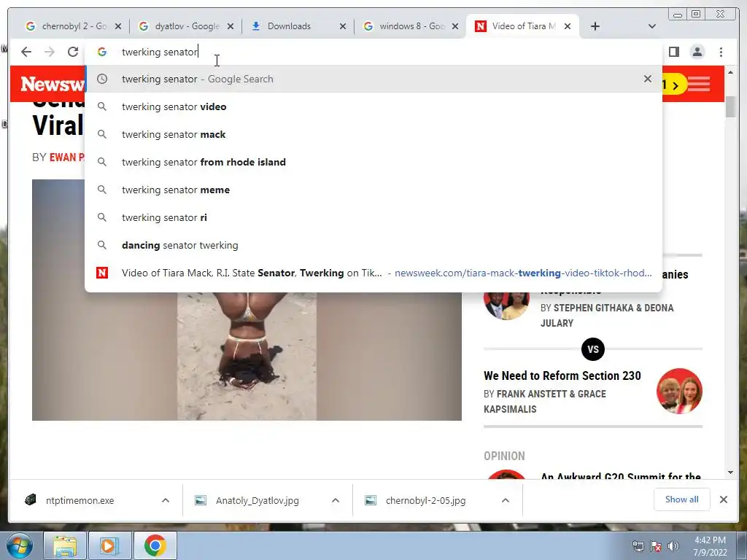Image resolution: width=747 pixels, height=560 pixels.
Task: Select the 'Video of Tiara M' Newsweek tab
Action: pyautogui.click(x=522, y=27)
